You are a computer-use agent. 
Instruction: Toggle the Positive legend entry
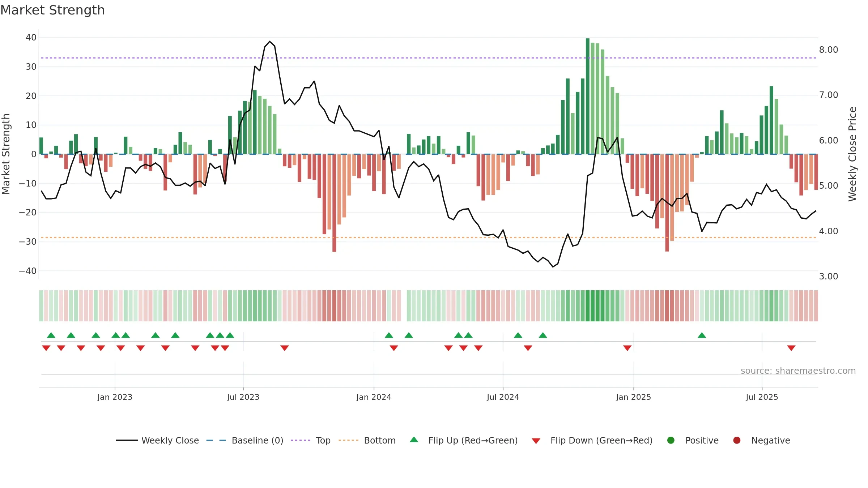click(693, 440)
